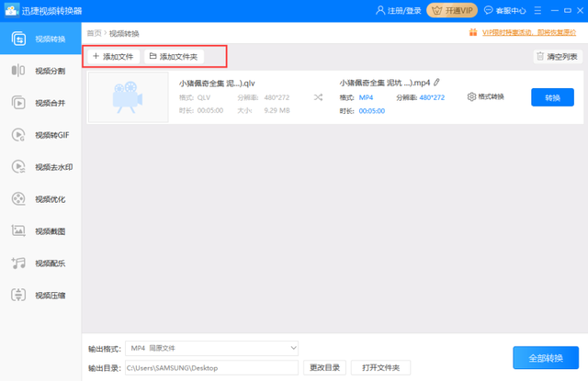Click the source format QLV text
The width and height of the screenshot is (588, 381).
point(204,97)
